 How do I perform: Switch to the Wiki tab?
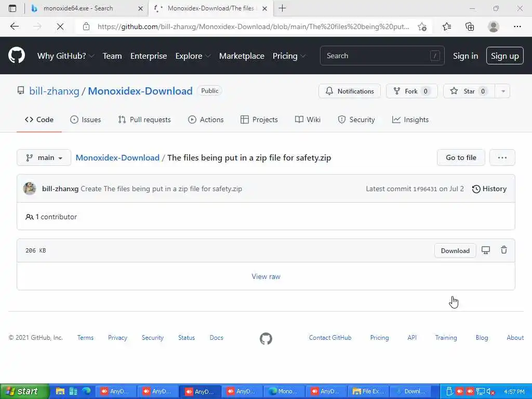(x=308, y=119)
